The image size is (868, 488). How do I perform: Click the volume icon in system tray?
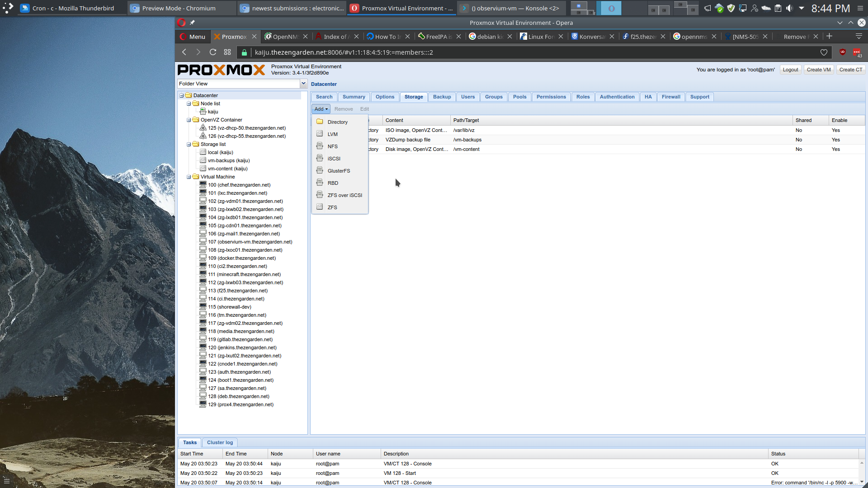click(789, 8)
